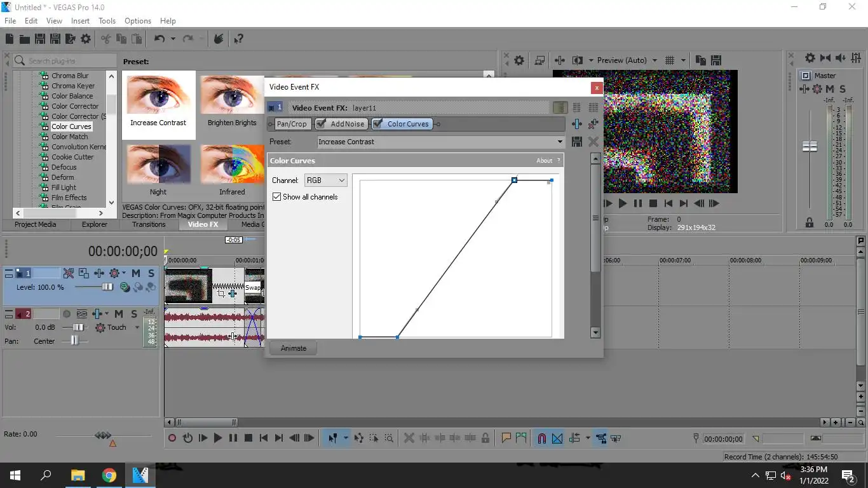Select Color Curves in the FX chain
Viewport: 868px width, 488px height.
click(402, 124)
